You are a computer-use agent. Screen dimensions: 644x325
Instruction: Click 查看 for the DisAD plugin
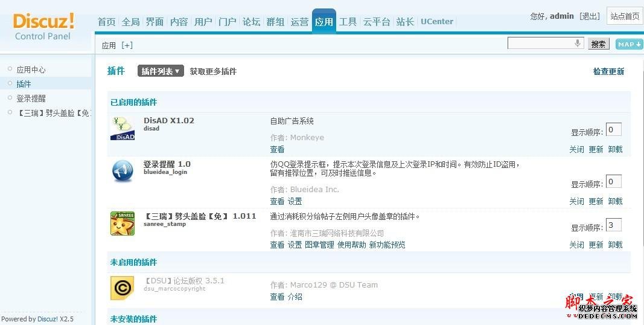tap(277, 149)
